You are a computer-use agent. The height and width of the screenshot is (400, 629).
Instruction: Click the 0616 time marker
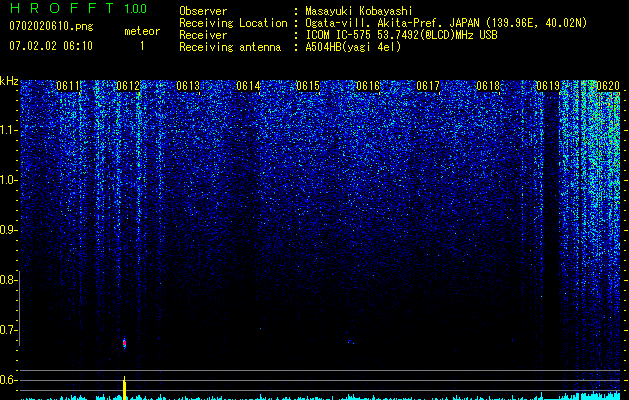pyautogui.click(x=368, y=86)
